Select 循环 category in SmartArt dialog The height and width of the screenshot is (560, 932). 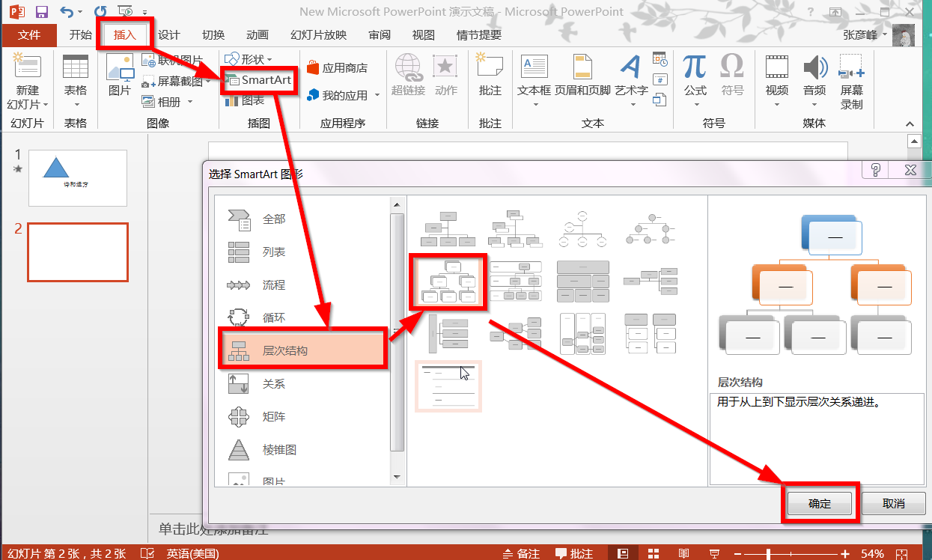(x=302, y=318)
